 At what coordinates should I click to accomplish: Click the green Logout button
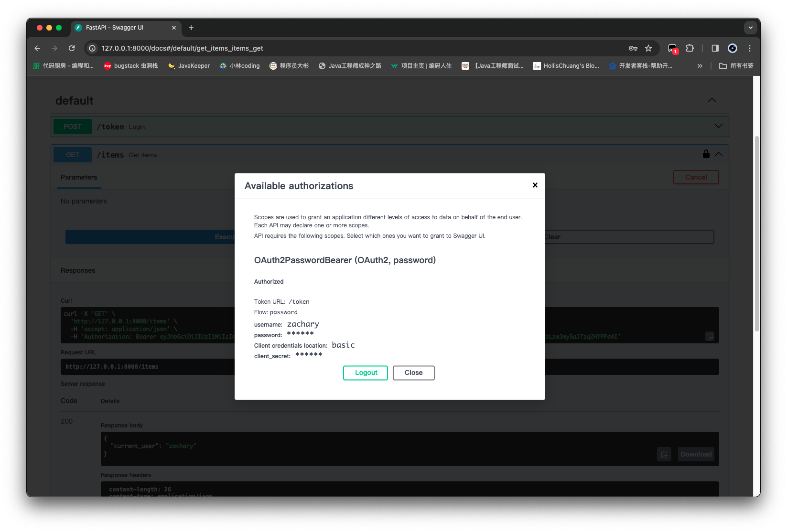coord(366,373)
